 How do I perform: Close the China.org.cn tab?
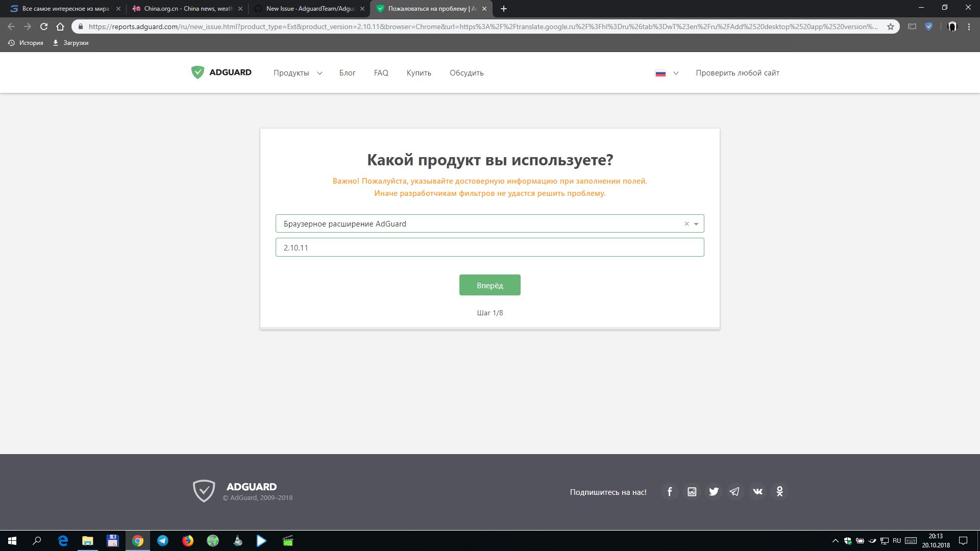(x=240, y=9)
